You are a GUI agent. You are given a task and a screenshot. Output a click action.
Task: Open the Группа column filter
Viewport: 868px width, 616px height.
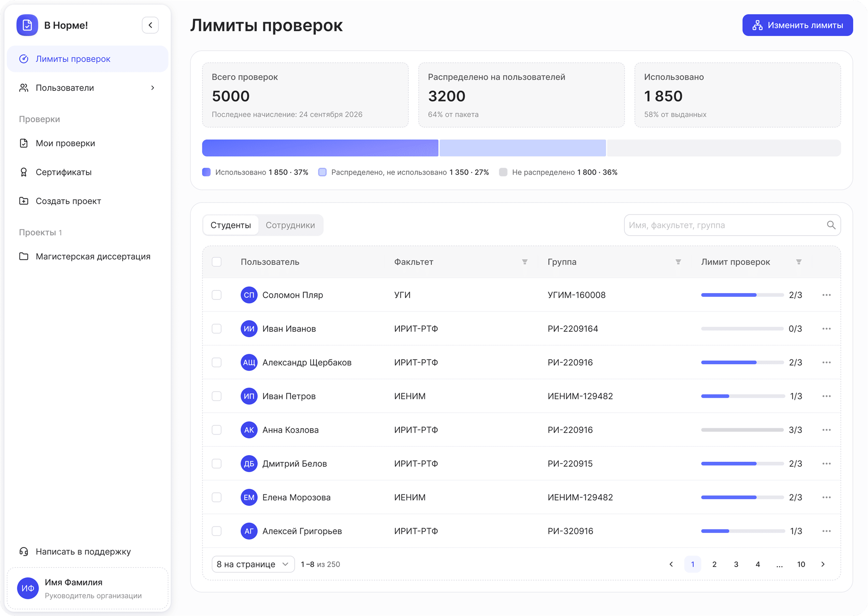point(678,262)
